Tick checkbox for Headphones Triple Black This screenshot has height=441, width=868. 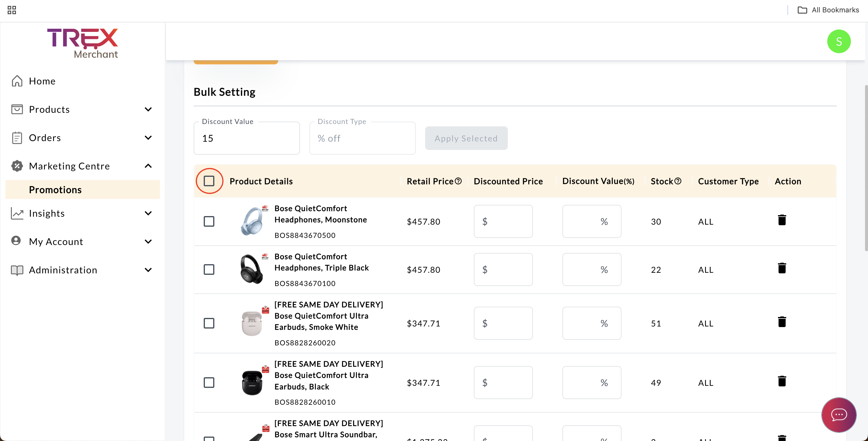click(x=209, y=269)
